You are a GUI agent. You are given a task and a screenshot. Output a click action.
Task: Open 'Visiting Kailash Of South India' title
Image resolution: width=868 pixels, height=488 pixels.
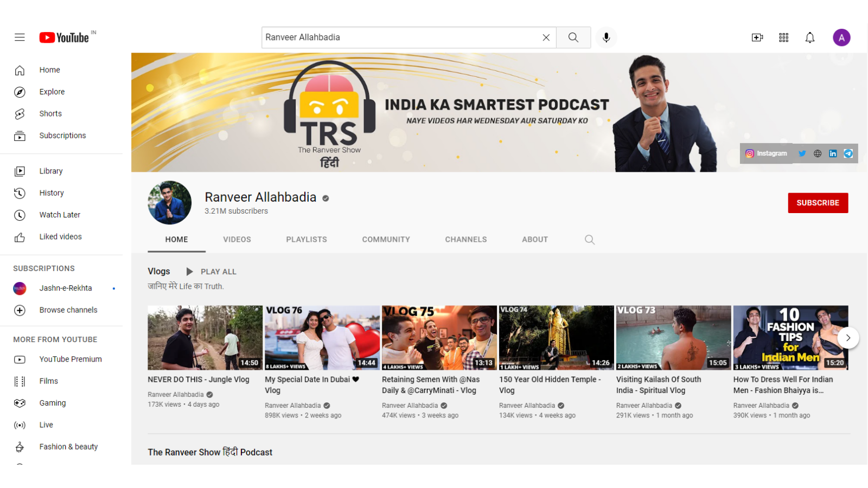pyautogui.click(x=659, y=385)
